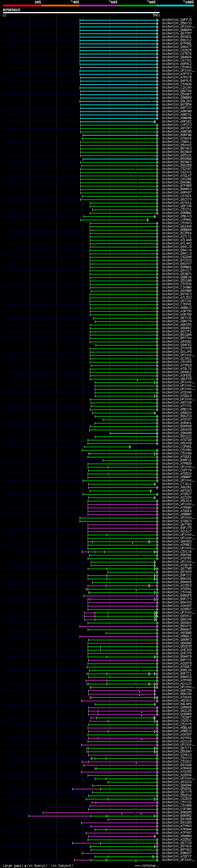Click UniRef100_B8BB68 label

click(x=177, y=230)
